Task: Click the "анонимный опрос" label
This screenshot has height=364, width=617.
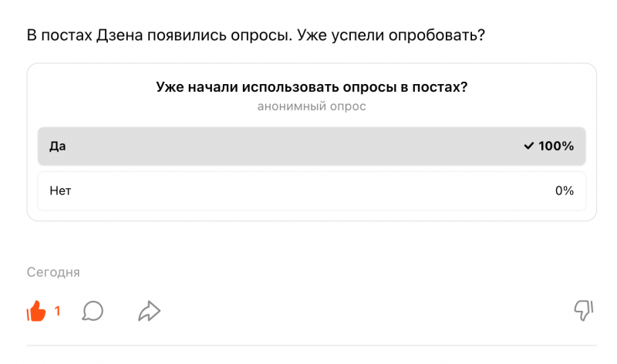Action: [x=312, y=106]
